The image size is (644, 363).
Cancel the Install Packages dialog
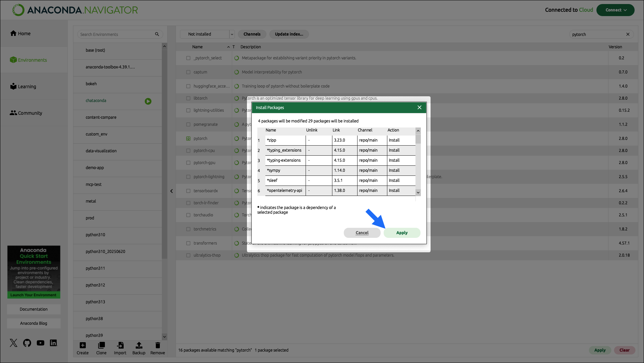tap(362, 232)
